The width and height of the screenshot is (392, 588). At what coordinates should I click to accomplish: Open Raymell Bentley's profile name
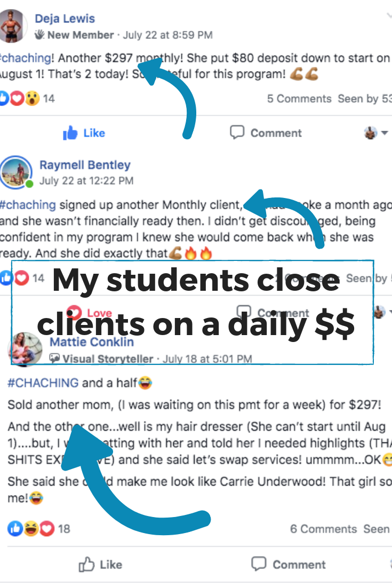coord(85,165)
